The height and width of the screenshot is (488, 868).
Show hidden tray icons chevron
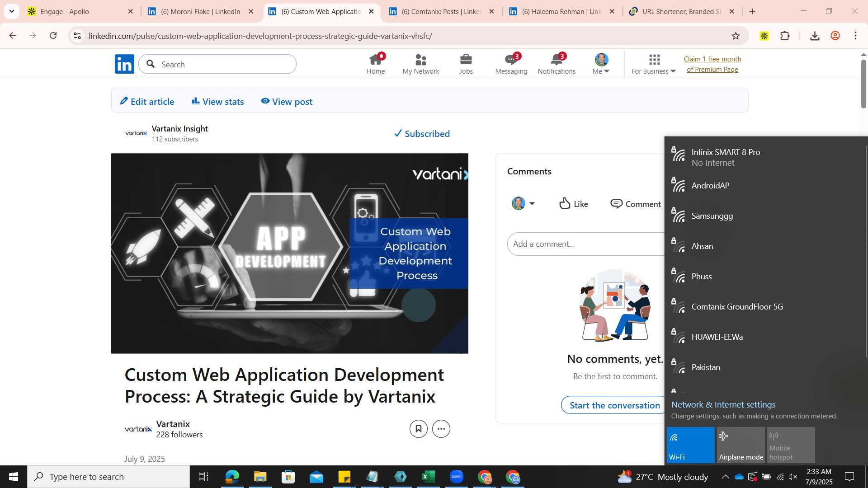point(725,477)
